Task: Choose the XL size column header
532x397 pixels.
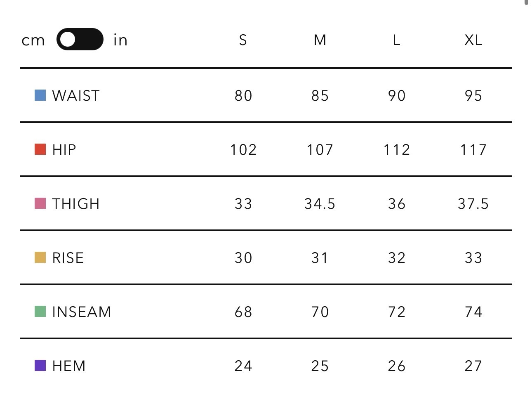Action: click(473, 40)
